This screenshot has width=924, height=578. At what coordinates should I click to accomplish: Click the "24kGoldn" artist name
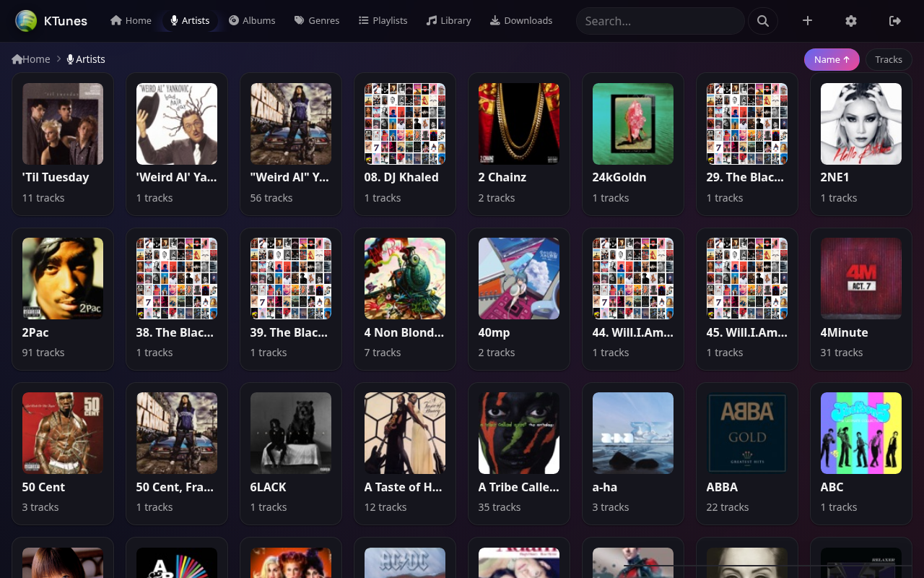click(x=619, y=177)
